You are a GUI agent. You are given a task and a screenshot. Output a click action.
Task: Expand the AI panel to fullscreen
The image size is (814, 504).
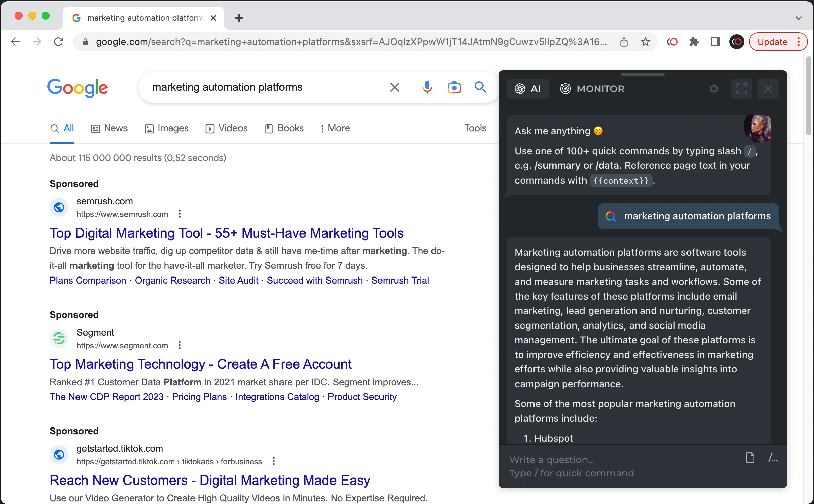[x=741, y=89]
